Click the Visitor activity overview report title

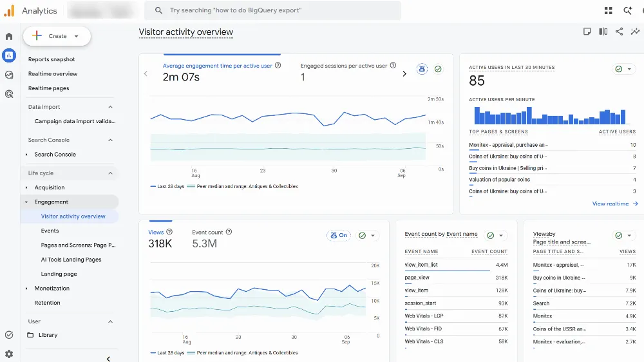[185, 32]
